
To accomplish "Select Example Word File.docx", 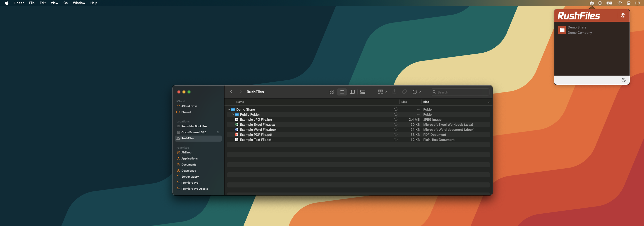I will (358, 130).
